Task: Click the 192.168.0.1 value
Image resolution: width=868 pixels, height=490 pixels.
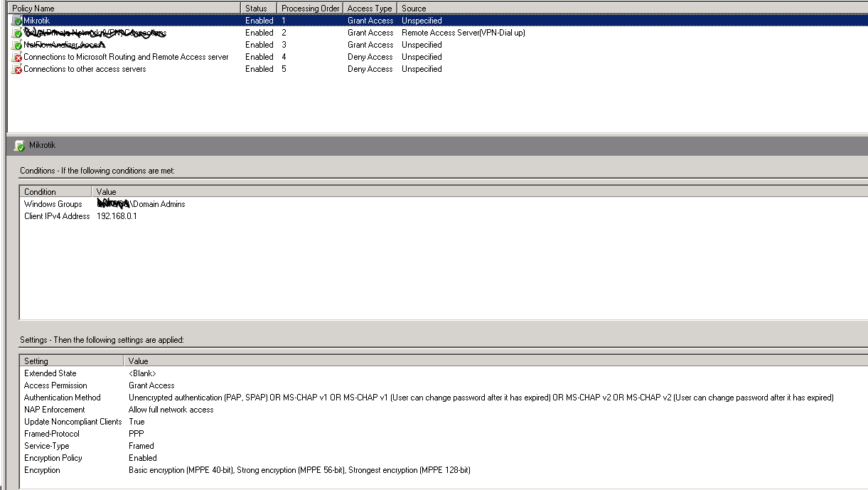Action: pyautogui.click(x=117, y=216)
